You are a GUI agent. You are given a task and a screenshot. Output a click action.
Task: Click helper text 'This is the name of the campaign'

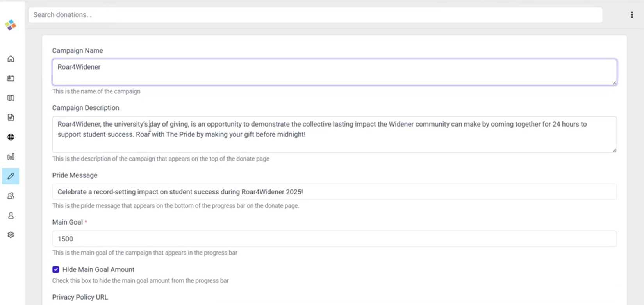(96, 91)
